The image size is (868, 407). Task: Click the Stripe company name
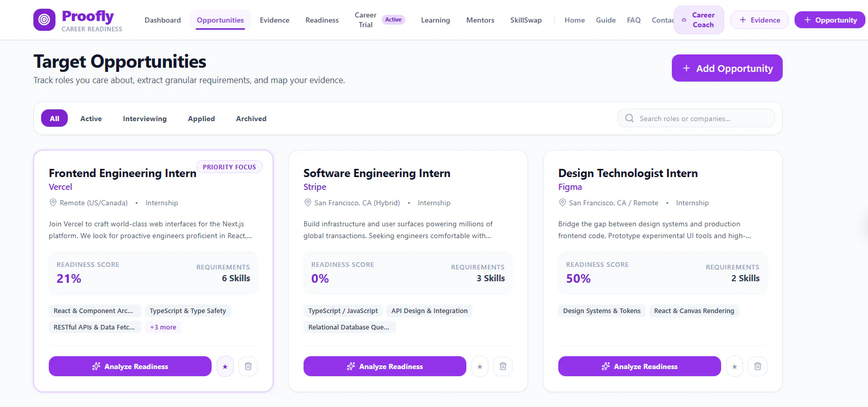point(315,187)
